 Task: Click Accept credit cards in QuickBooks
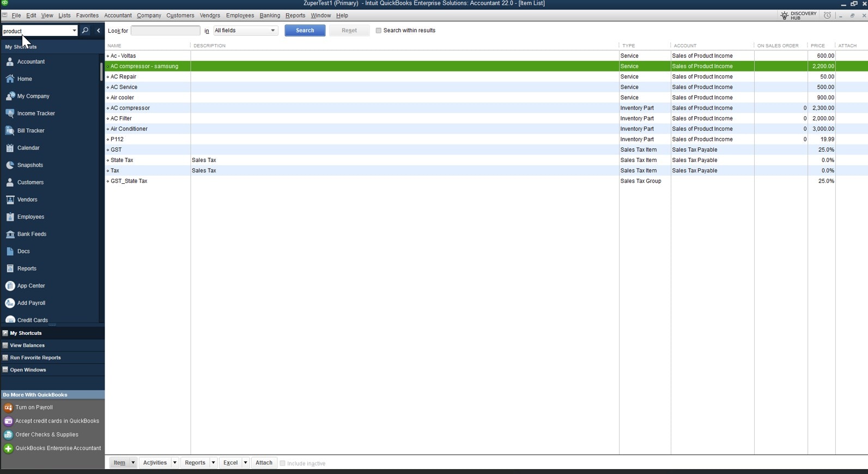[57, 421]
